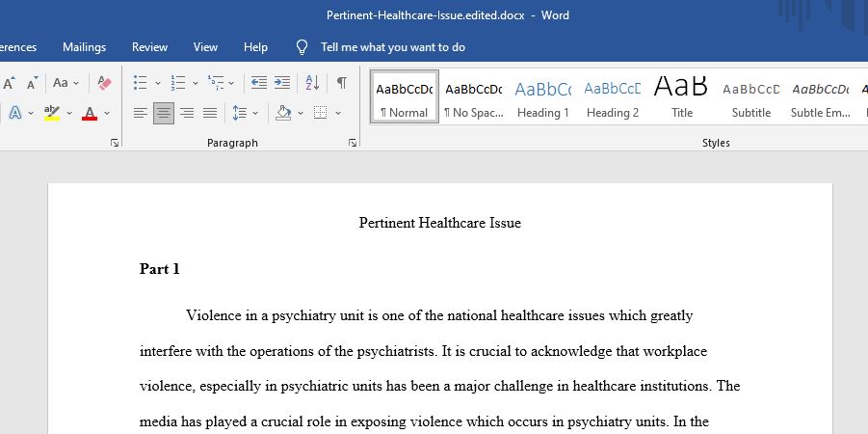Apply red font color
Screen dimensions: 868x434
pos(90,113)
